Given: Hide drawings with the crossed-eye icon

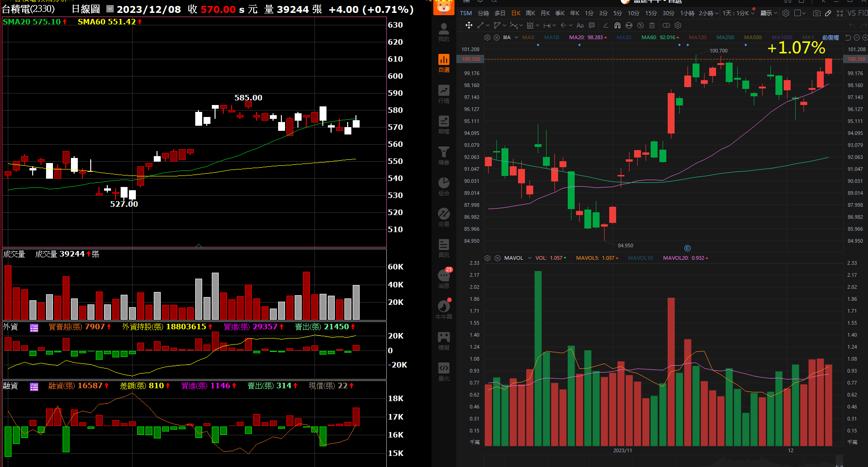Looking at the screenshot, I should tap(641, 25).
